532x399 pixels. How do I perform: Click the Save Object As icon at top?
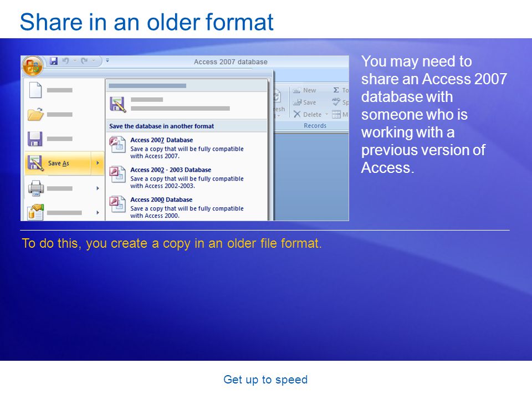click(117, 104)
